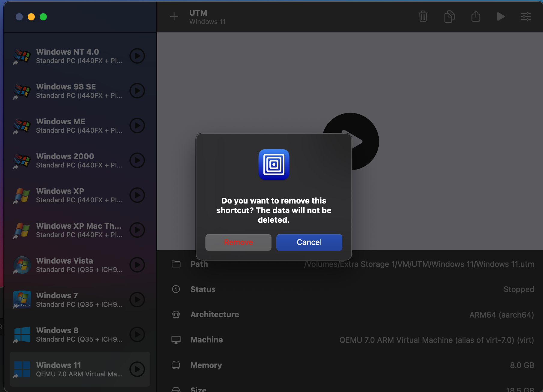
Task: Click the Machine display icon
Action: [x=176, y=340]
